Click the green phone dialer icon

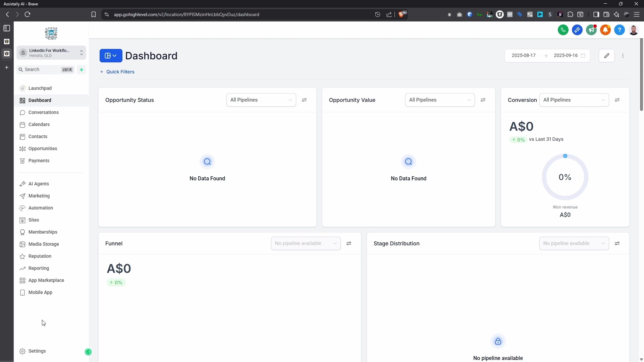click(563, 30)
